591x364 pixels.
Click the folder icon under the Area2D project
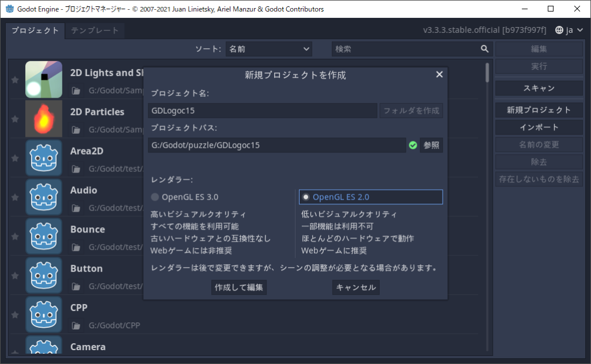click(76, 168)
